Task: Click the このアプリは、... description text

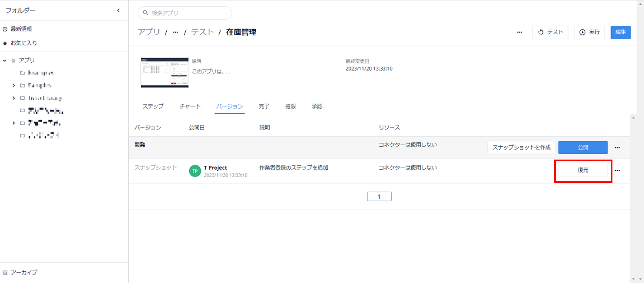Action: click(x=211, y=72)
